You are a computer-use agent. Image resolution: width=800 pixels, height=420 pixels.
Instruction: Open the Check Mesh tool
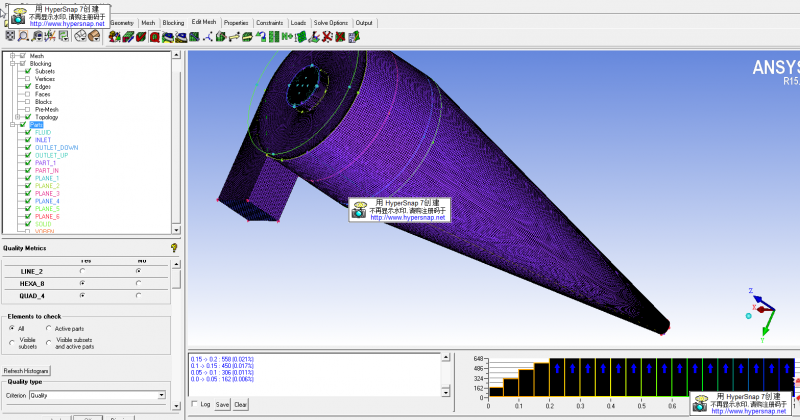point(141,37)
